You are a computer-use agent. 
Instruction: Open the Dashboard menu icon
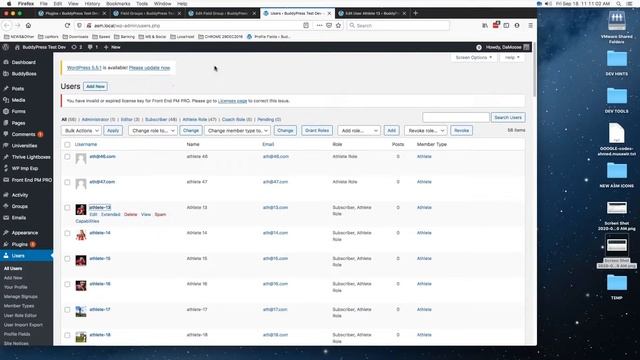point(6,62)
